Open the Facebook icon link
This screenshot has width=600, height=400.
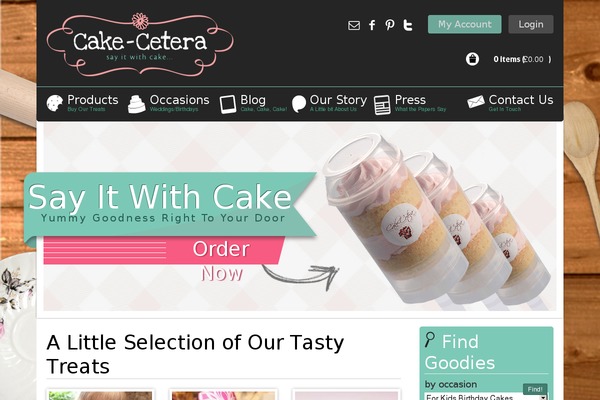[372, 25]
